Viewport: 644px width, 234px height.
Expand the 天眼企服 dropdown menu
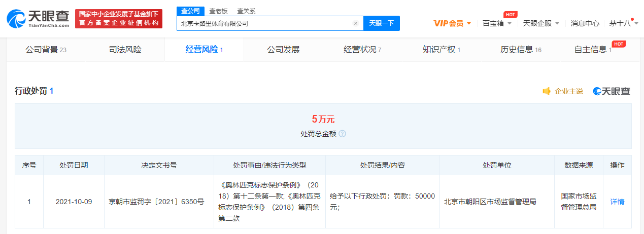click(541, 23)
